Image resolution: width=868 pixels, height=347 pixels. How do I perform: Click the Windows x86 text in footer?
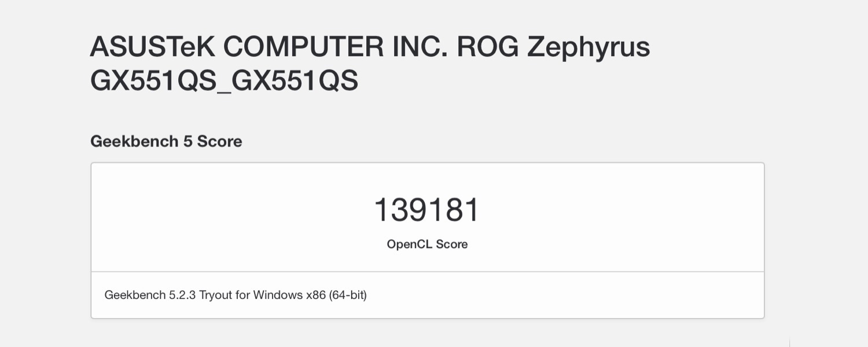click(x=289, y=295)
